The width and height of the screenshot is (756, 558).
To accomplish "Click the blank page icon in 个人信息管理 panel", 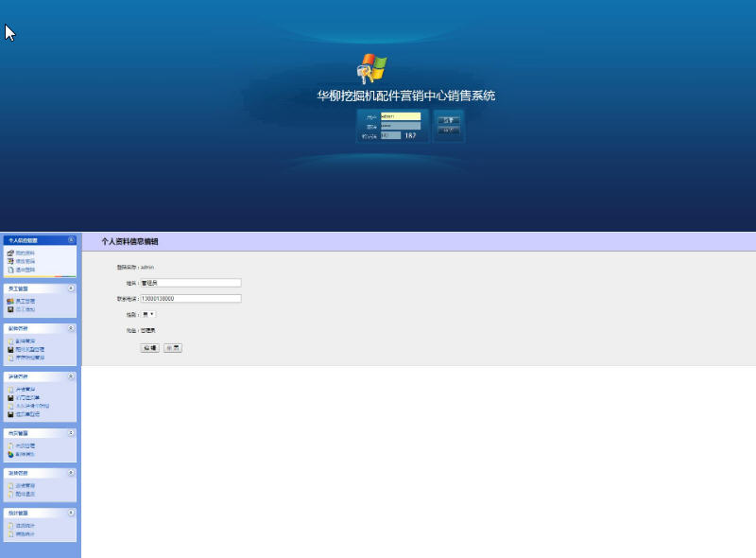I will pos(10,270).
